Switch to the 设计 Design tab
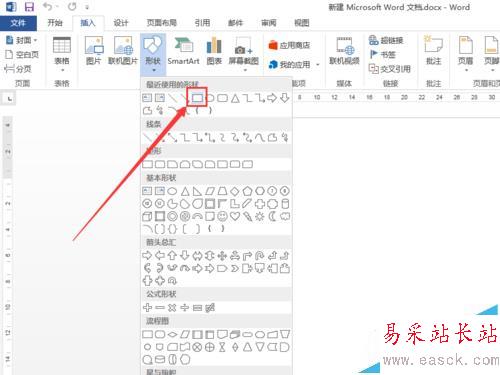The width and height of the screenshot is (500, 375). point(121,23)
